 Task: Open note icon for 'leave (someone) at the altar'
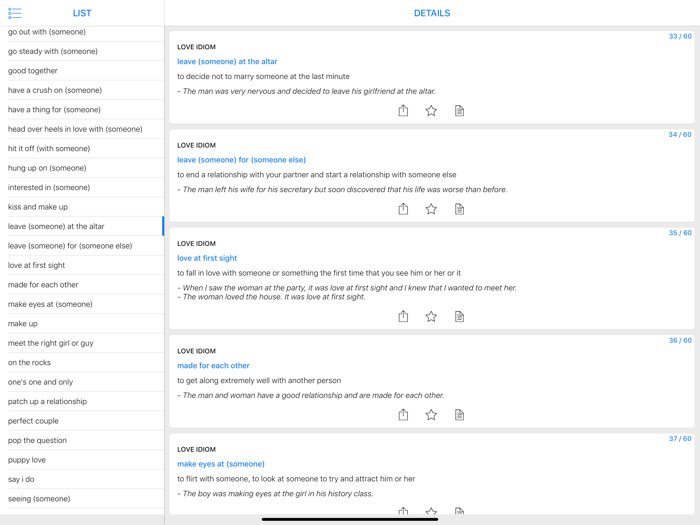(459, 111)
